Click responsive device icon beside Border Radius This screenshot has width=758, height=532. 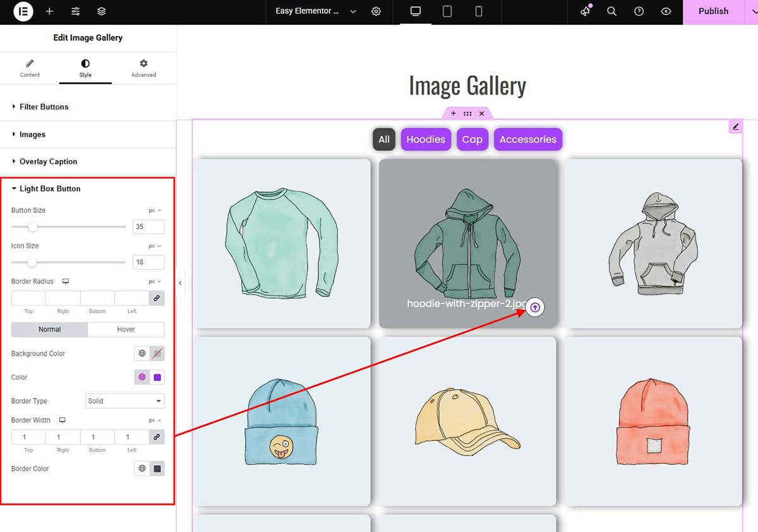65,281
